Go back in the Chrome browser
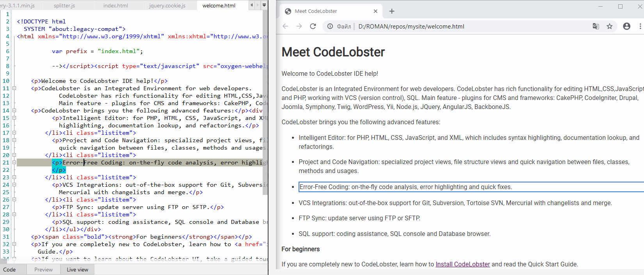The image size is (644, 275). click(285, 26)
